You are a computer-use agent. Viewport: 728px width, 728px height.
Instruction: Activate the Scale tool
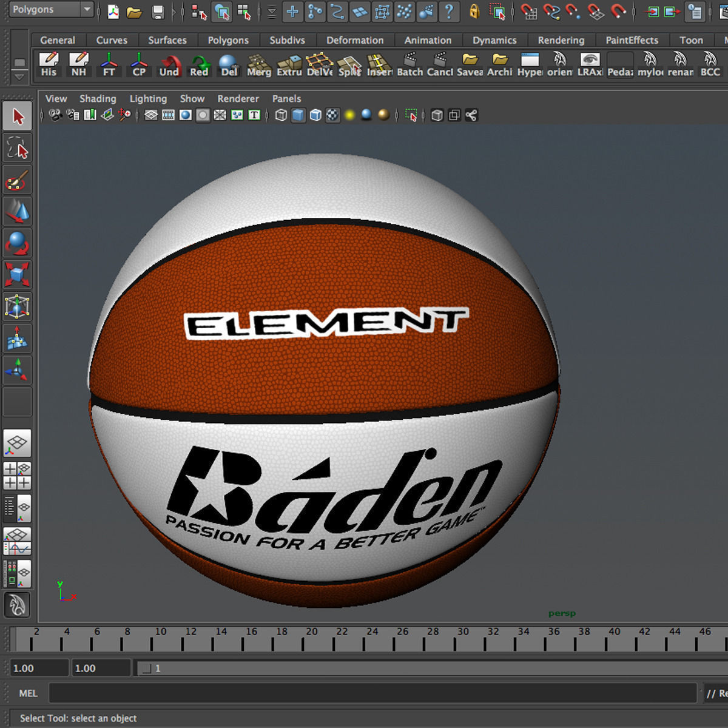pyautogui.click(x=18, y=275)
